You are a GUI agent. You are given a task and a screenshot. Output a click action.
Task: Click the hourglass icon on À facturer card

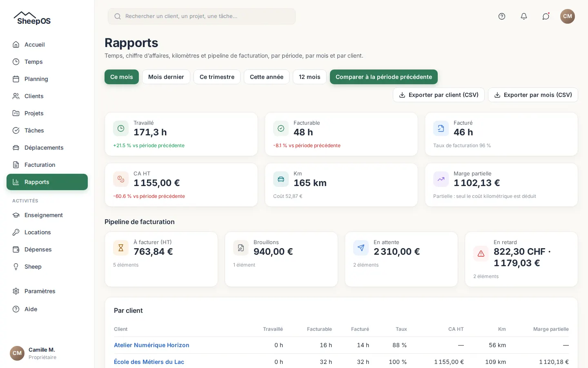(x=121, y=248)
